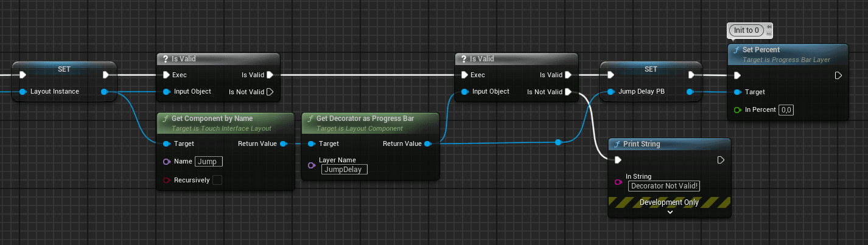Click the pin icon on the Init to 0 comment bubble
Image resolution: width=868 pixels, height=245 pixels.
click(769, 27)
